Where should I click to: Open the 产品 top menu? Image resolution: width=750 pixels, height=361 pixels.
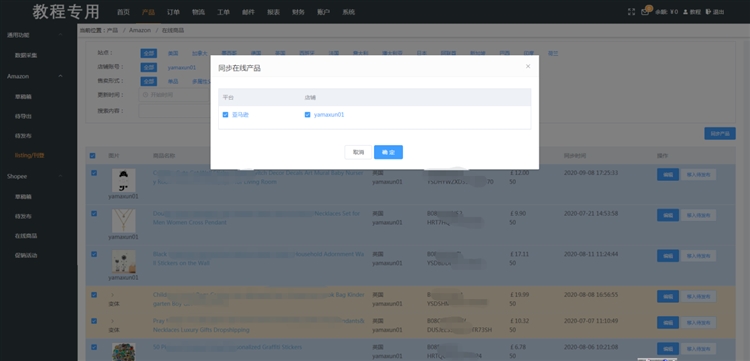tap(148, 12)
